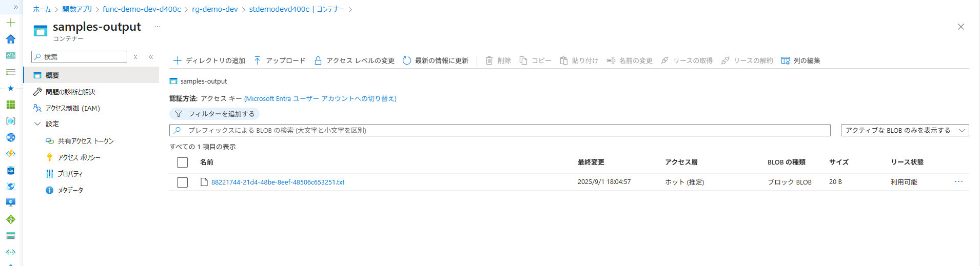Collapse the resource menu with double chevron
The width and height of the screenshot is (980, 266).
coord(151,57)
